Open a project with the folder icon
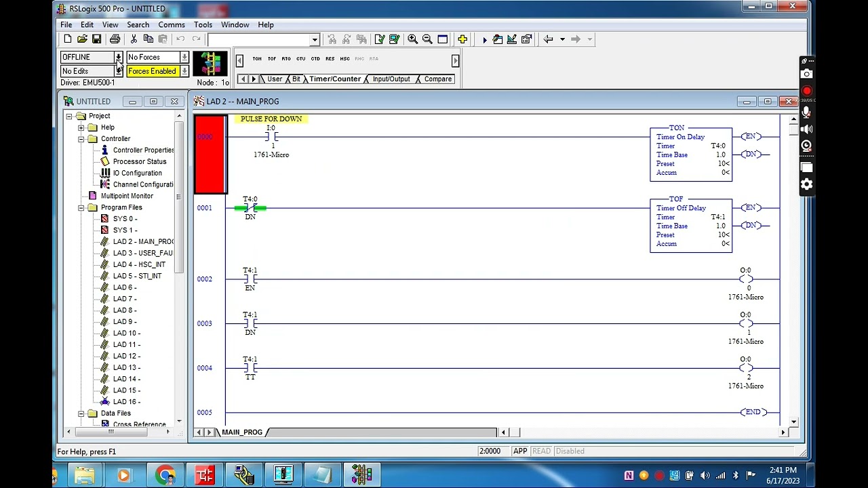This screenshot has width=868, height=488. [82, 39]
